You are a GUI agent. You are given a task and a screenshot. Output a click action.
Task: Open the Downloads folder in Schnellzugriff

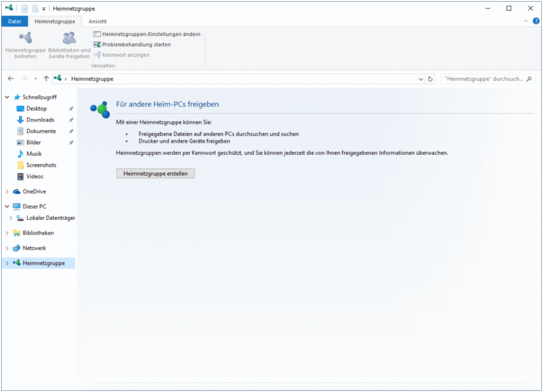[x=40, y=120]
